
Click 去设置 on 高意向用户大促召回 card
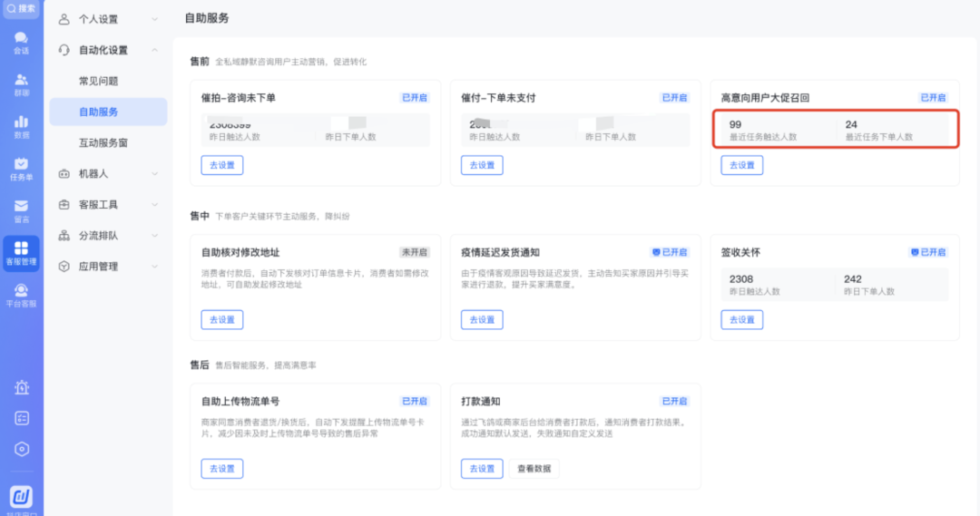(741, 165)
